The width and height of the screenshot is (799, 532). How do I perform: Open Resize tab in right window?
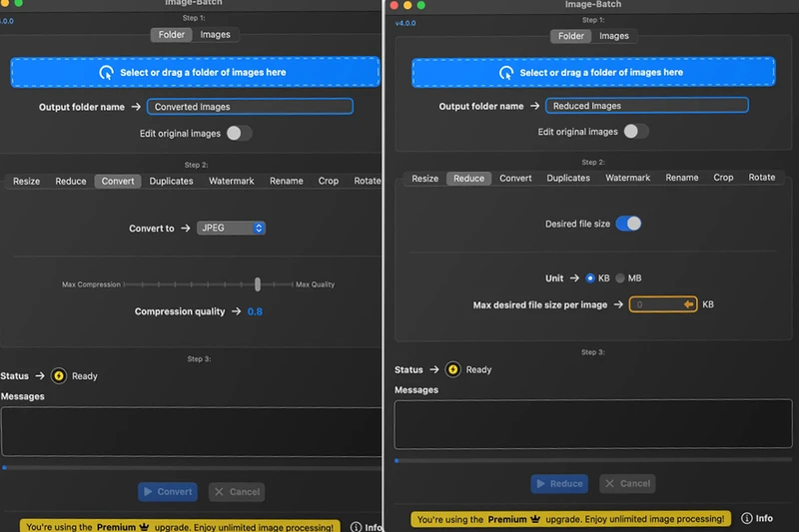pyautogui.click(x=425, y=179)
